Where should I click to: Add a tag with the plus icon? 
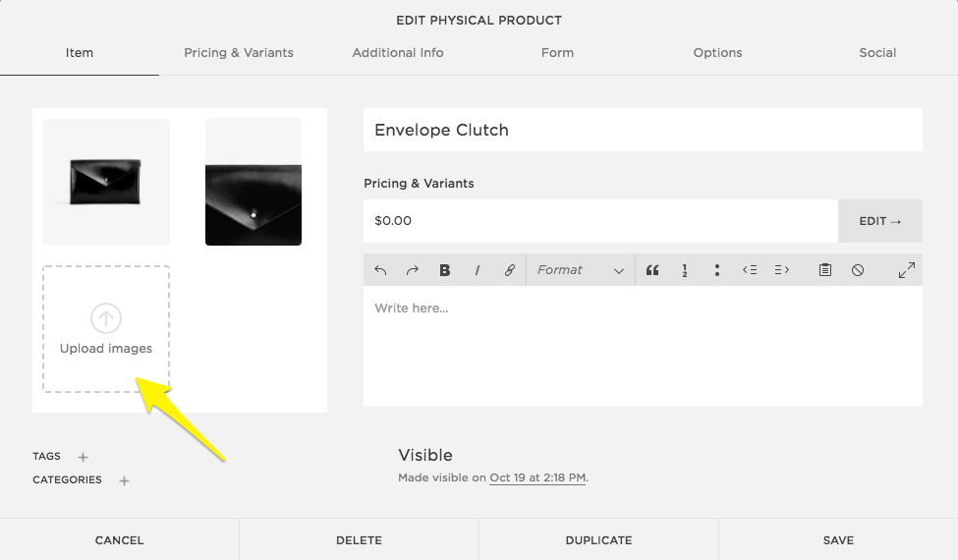coord(84,457)
